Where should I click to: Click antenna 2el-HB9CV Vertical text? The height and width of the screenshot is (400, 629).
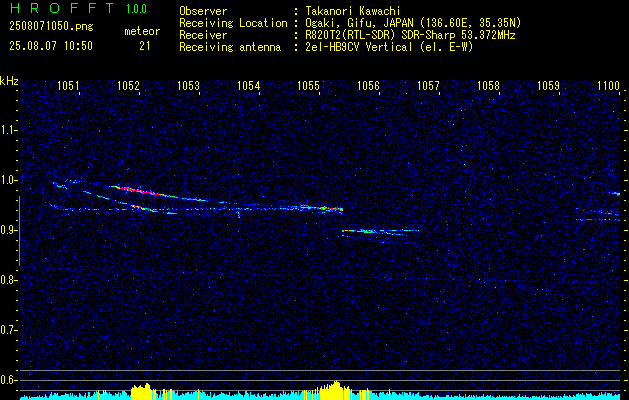[389, 47]
